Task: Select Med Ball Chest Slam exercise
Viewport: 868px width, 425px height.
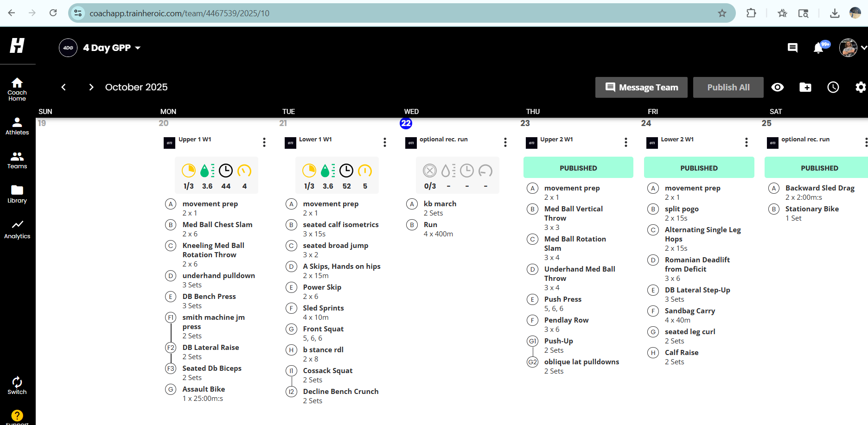Action: point(217,225)
